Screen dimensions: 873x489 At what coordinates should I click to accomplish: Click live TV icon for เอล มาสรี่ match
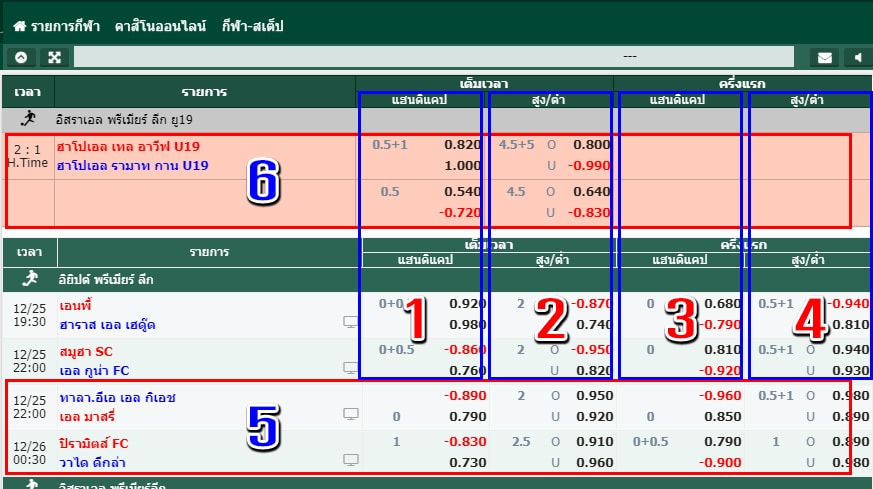pos(350,414)
